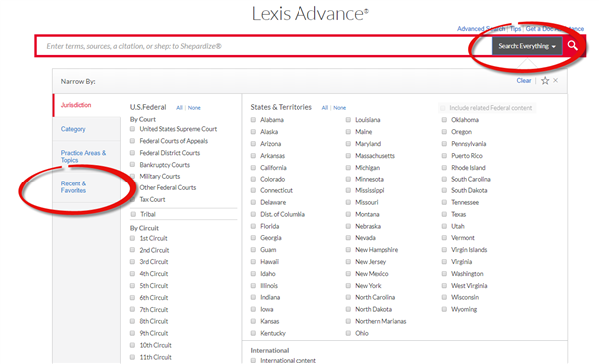
Task: Tick the Other Federal Courts checkbox
Action: pyautogui.click(x=132, y=187)
